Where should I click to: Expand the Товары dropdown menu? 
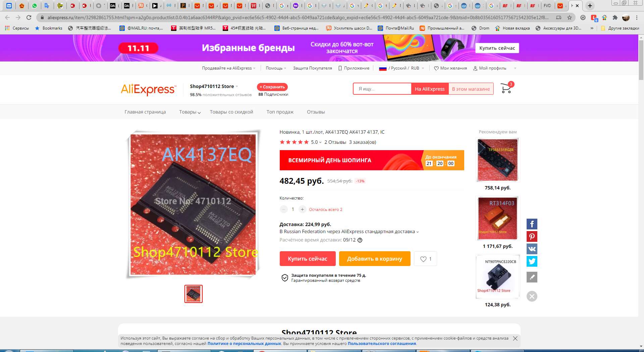tap(190, 112)
